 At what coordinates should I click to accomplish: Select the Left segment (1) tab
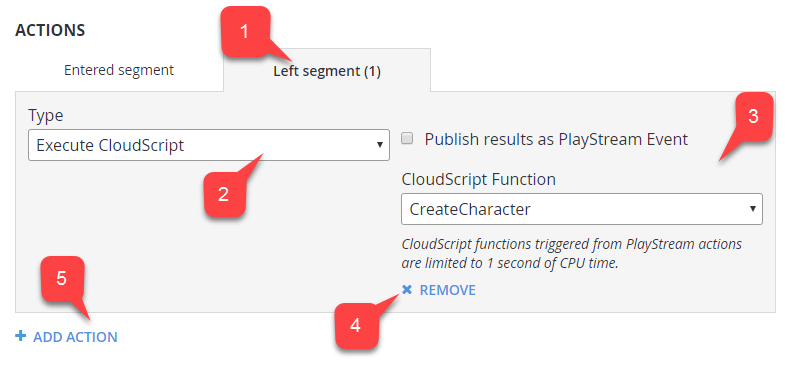pos(327,71)
